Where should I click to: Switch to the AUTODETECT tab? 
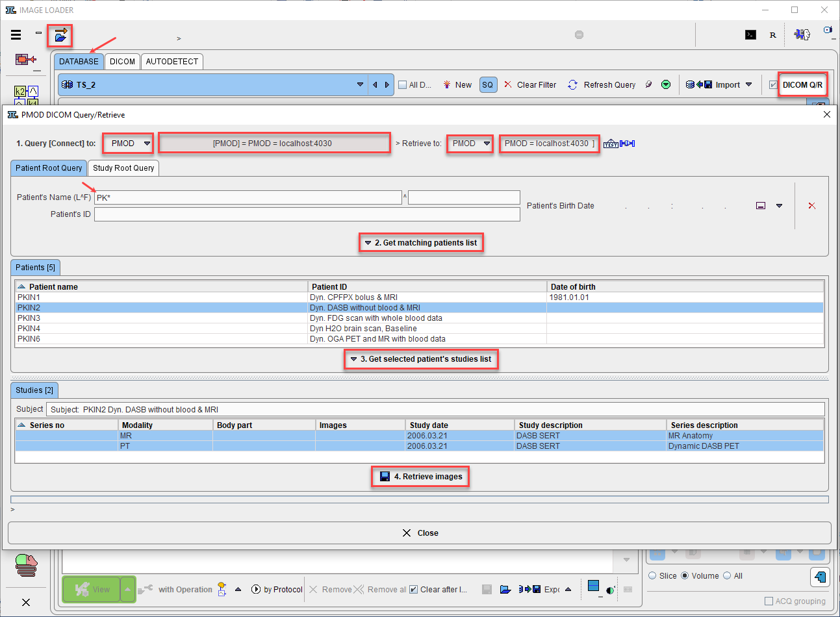172,62
